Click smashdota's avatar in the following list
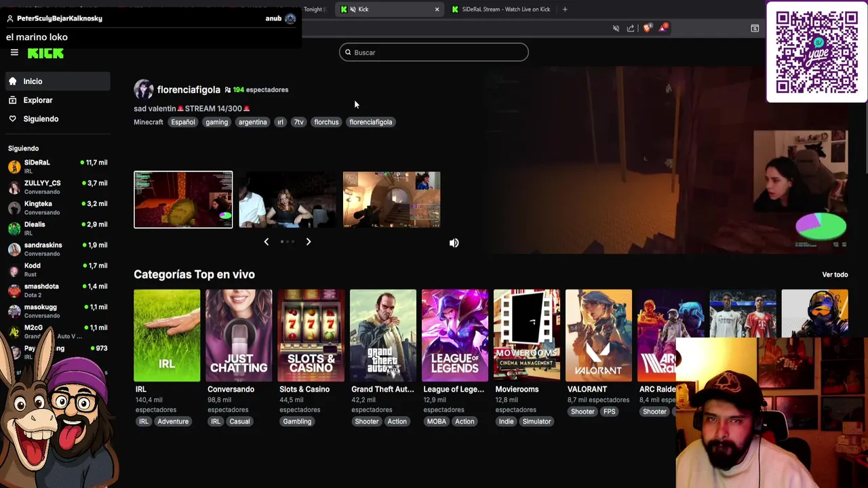This screenshot has height=488, width=868. tap(14, 291)
